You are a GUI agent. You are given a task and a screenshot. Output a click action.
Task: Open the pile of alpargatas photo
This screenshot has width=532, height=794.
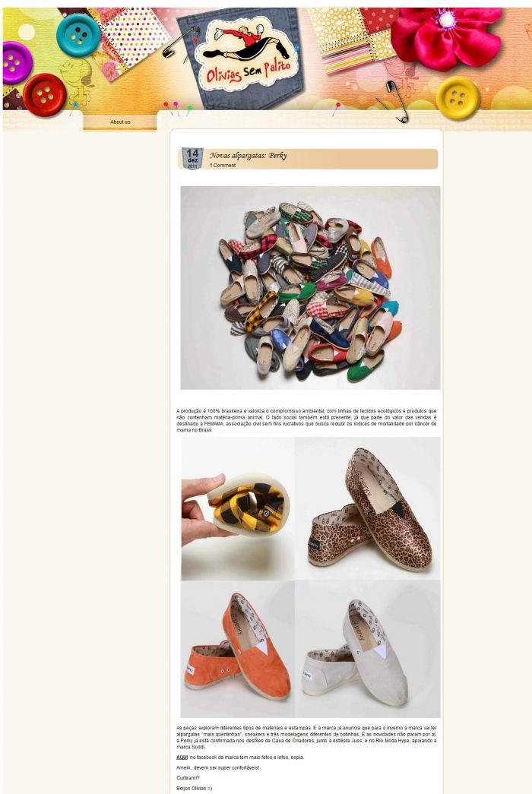pos(310,288)
